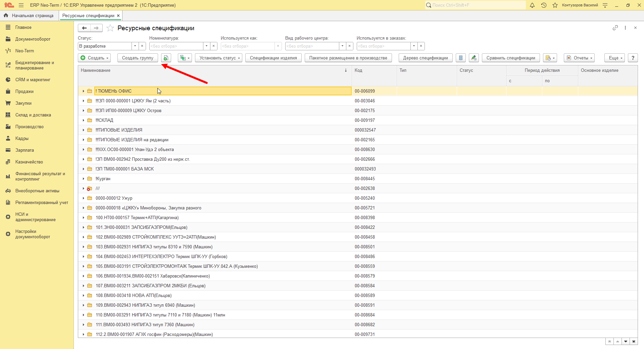Open the 1C main menu hamburger icon
This screenshot has height=349, width=644.
(x=21, y=5)
